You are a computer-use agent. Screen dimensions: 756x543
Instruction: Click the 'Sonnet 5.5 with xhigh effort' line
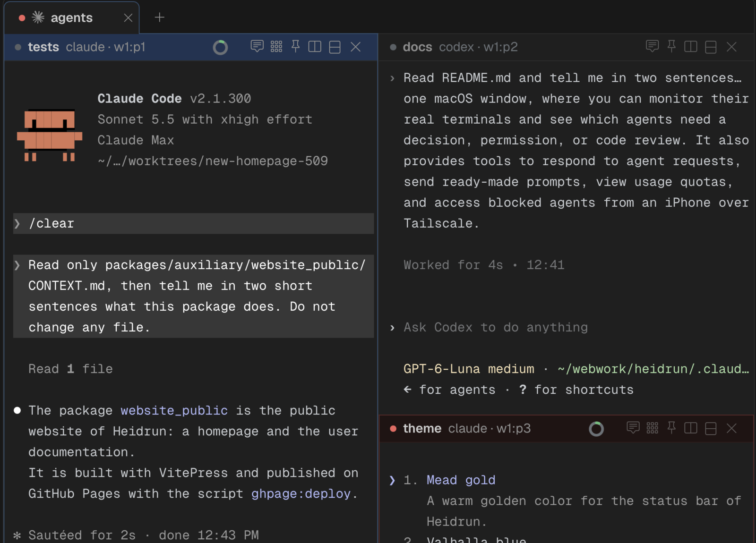pos(205,119)
